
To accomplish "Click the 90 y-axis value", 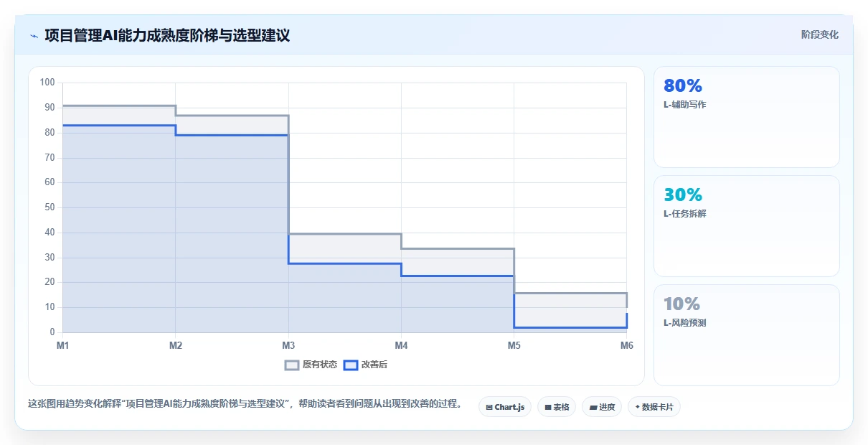I will click(49, 108).
